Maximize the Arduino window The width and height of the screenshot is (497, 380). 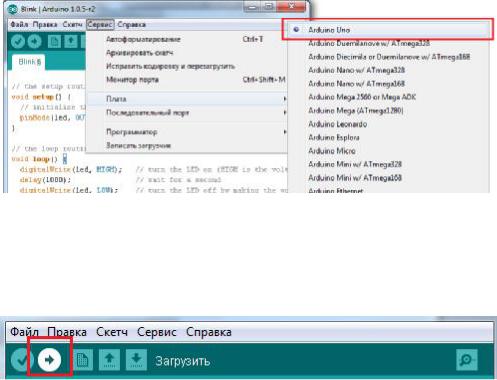[x=269, y=7]
